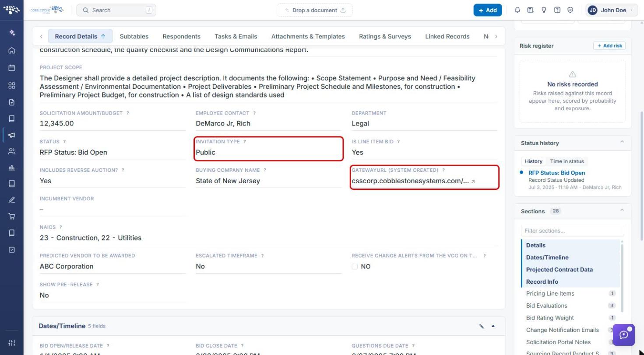Click the Filter sections input
Screen dimensions: 644x355
(x=572, y=230)
